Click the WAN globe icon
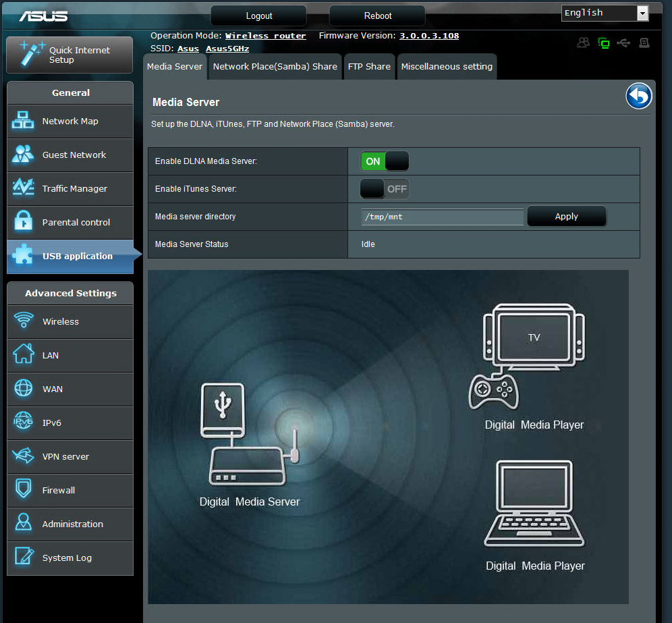This screenshot has height=623, width=672. (23, 387)
